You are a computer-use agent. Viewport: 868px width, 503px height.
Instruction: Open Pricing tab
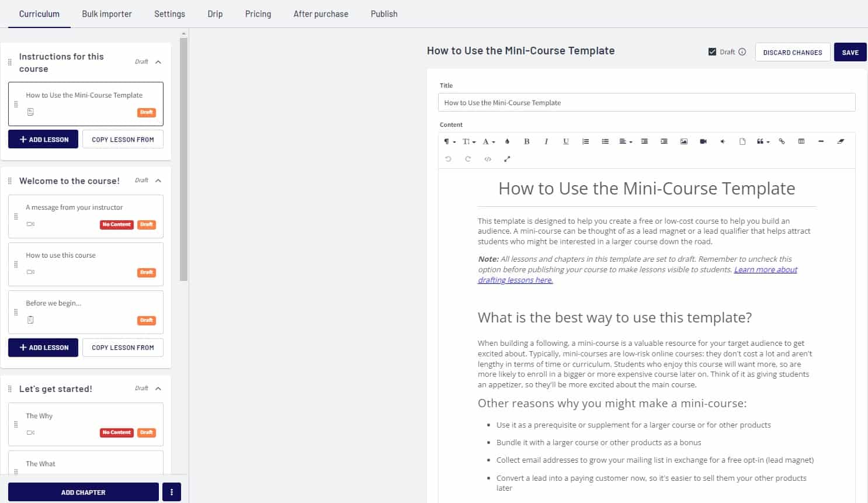[258, 14]
